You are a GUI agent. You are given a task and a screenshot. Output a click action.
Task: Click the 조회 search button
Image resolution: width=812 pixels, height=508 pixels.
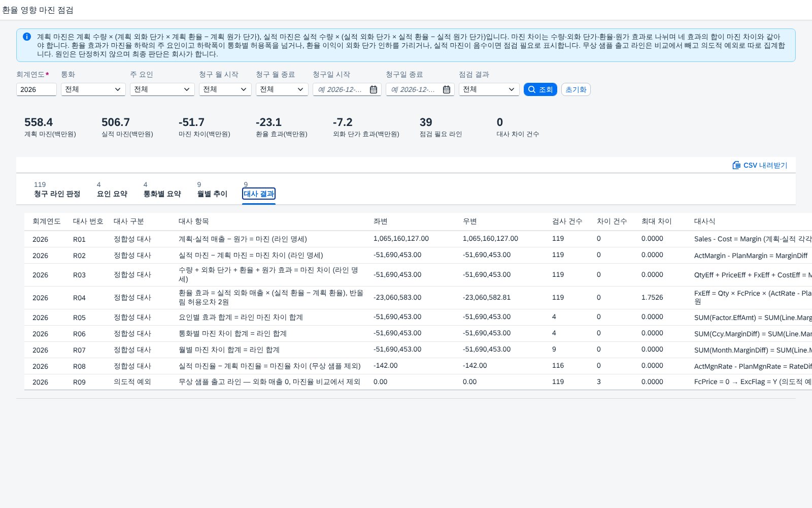540,89
